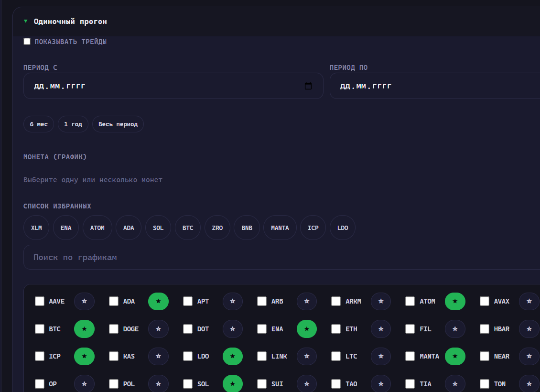This screenshot has width=540, height=392.
Task: Star the AVAX coin
Action: pos(529,301)
